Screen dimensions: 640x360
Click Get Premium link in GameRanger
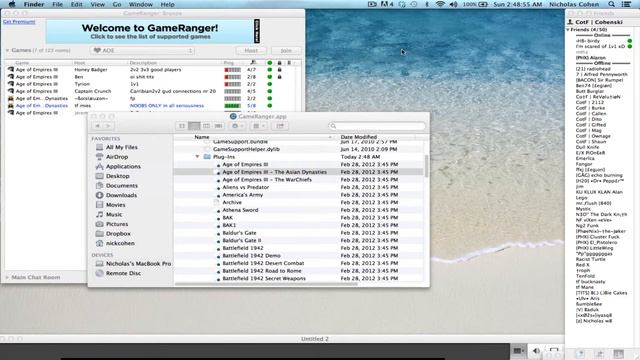click(x=19, y=22)
